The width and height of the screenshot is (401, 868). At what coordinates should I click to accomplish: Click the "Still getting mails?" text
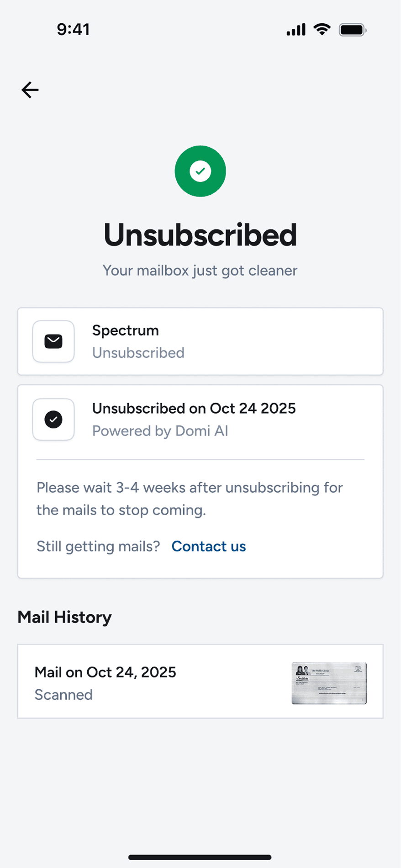[x=98, y=546]
